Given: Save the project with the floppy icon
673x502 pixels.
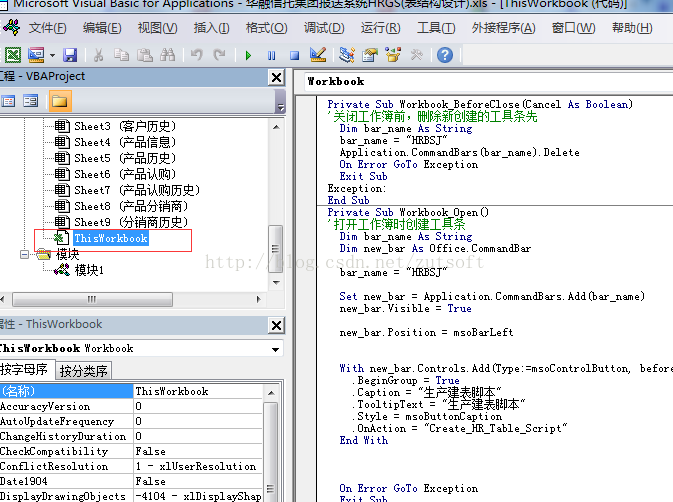Looking at the screenshot, I should pyautogui.click(x=70, y=55).
